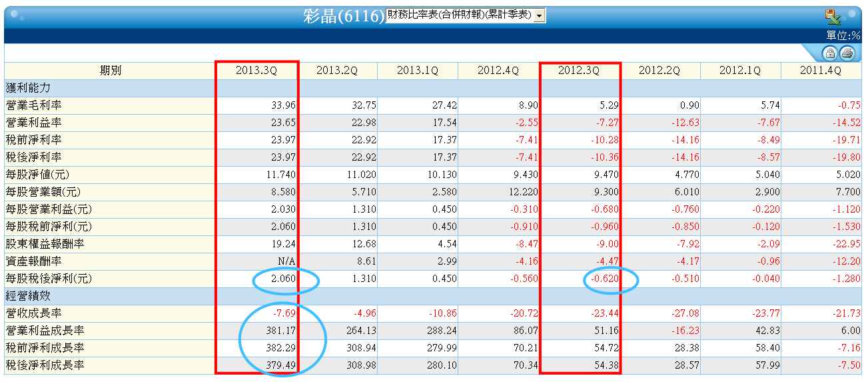Click value 33.96 in 營業毛利率 row
The width and height of the screenshot is (868, 382).
[x=284, y=105]
